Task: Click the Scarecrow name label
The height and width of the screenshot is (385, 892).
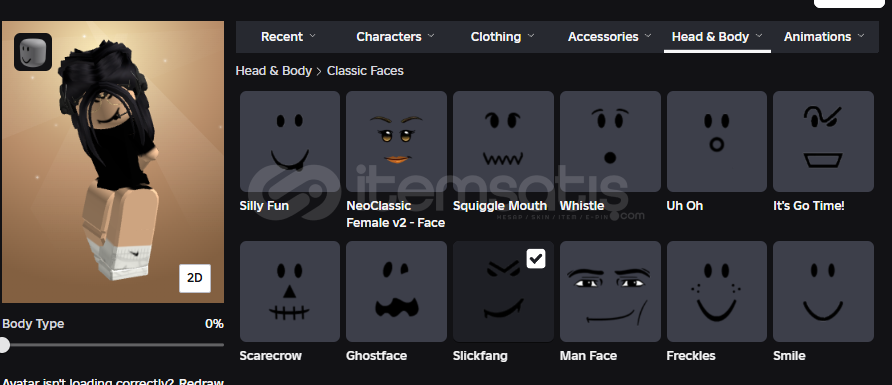Action: point(270,356)
